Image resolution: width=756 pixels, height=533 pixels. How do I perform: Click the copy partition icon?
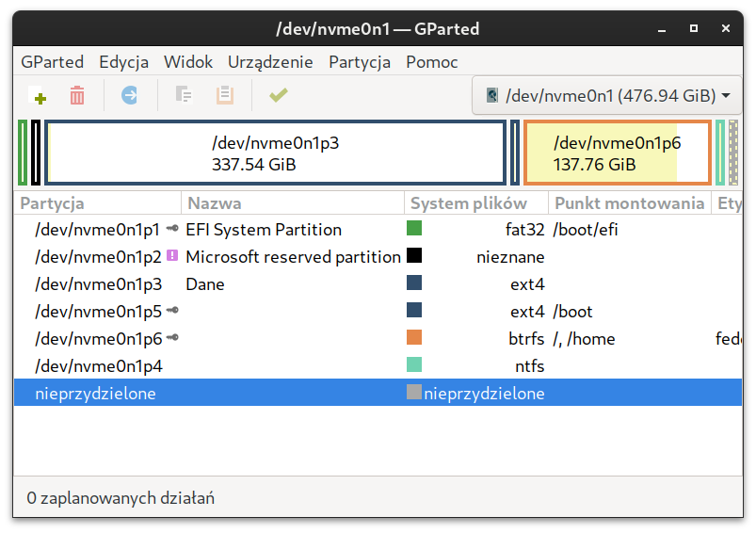click(184, 95)
